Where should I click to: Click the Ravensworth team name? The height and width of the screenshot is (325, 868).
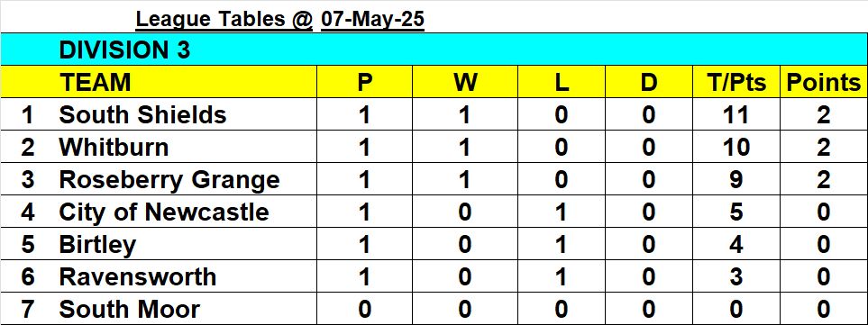(x=137, y=277)
